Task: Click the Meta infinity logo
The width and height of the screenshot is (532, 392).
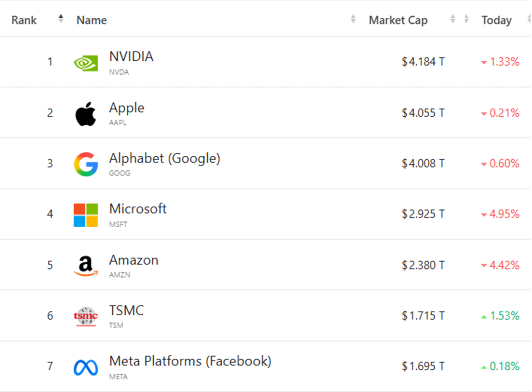Action: tap(86, 367)
